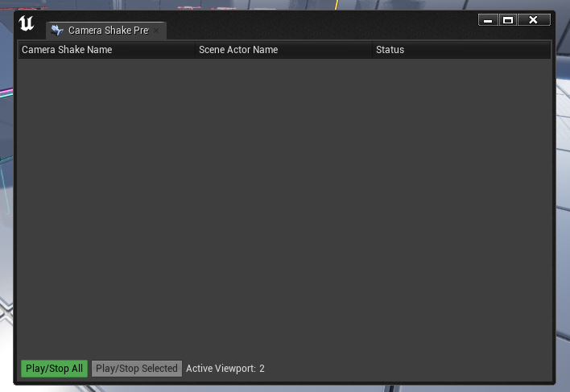Click the Active Viewport number 2
The width and height of the screenshot is (570, 392).
click(262, 369)
